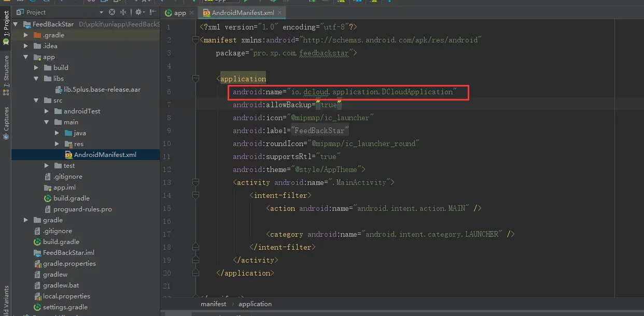Click the Project tool window header icon
This screenshot has width=644, height=316.
(20, 12)
